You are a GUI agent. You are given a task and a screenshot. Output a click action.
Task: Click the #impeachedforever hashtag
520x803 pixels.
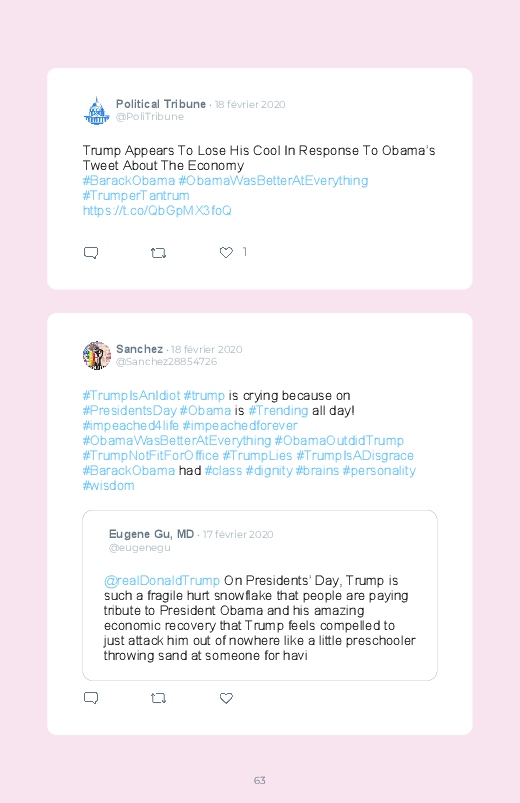pyautogui.click(x=240, y=426)
